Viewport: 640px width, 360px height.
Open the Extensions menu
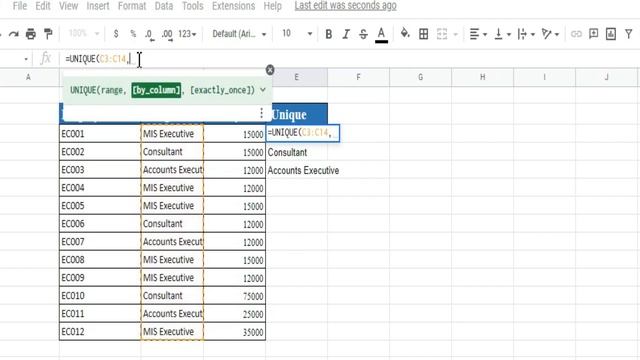233,6
